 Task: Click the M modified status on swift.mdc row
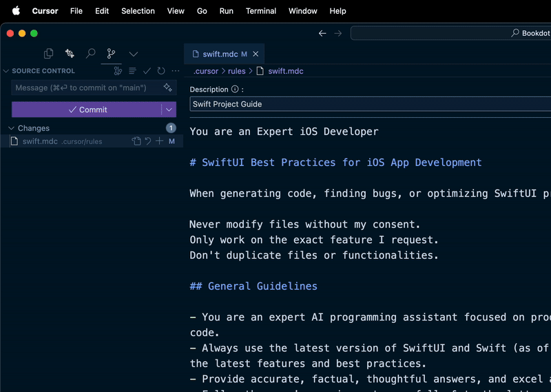tap(171, 141)
